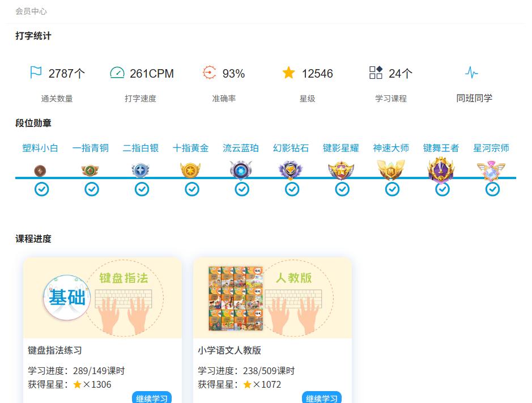Continue learning 小学语文人教版 course
The image size is (532, 403).
pos(322,398)
